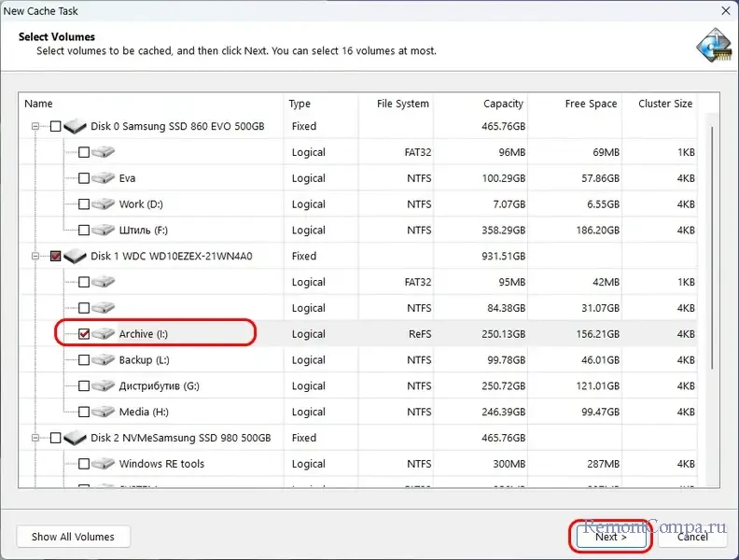The width and height of the screenshot is (739, 560).
Task: Select the Media (H:) volume row
Action: (x=146, y=412)
